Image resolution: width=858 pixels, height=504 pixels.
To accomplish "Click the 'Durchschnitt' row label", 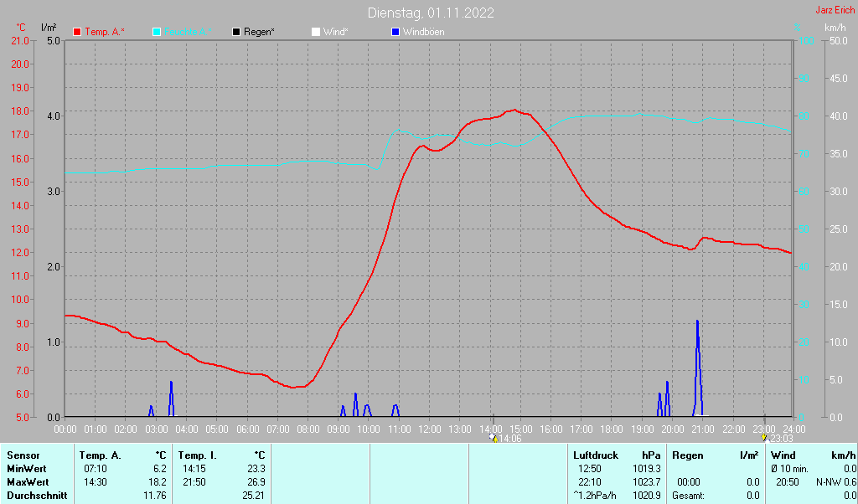I will tap(37, 496).
